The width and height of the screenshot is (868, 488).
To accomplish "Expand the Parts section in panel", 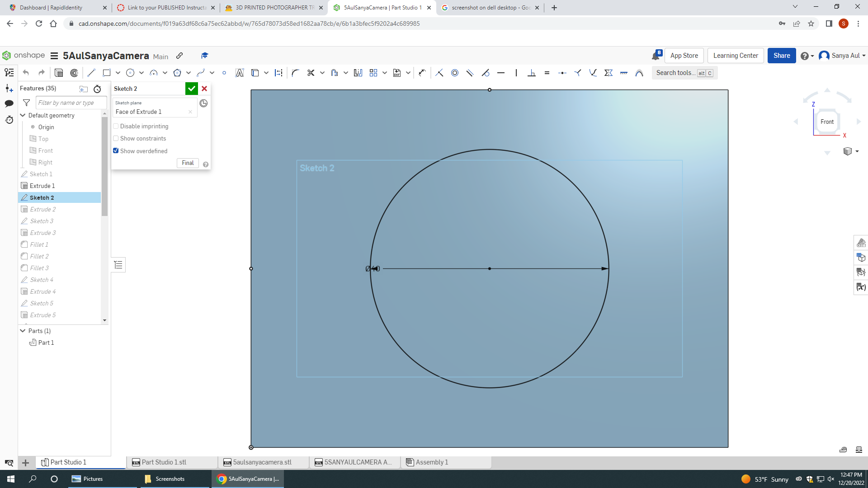I will click(23, 330).
